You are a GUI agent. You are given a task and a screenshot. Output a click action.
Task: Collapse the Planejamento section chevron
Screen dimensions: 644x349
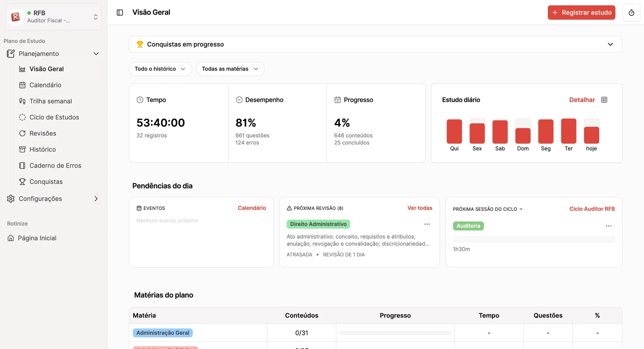tap(96, 54)
